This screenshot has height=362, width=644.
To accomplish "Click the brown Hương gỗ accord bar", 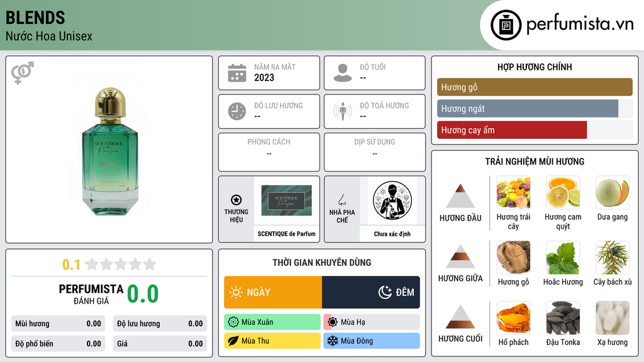I will [535, 87].
